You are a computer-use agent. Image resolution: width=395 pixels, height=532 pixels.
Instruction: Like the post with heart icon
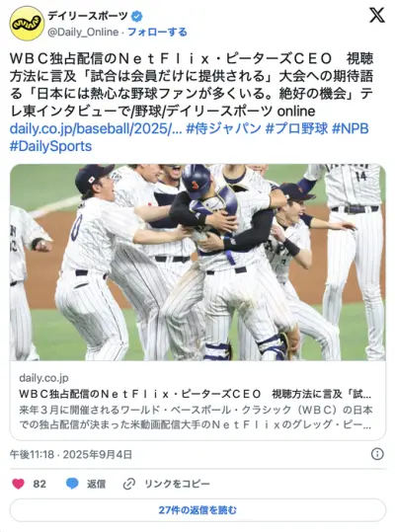[x=19, y=484]
